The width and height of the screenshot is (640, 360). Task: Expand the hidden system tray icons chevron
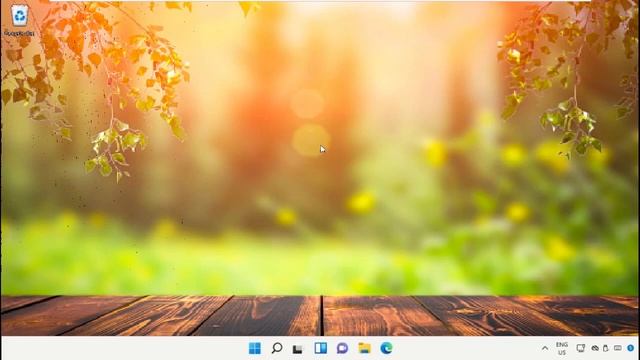[545, 349]
